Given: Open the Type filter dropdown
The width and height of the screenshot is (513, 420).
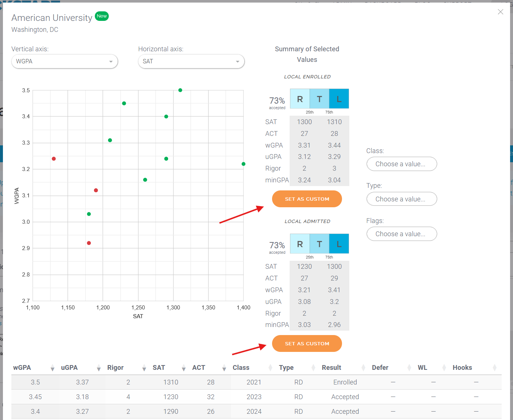Looking at the screenshot, I should point(402,199).
